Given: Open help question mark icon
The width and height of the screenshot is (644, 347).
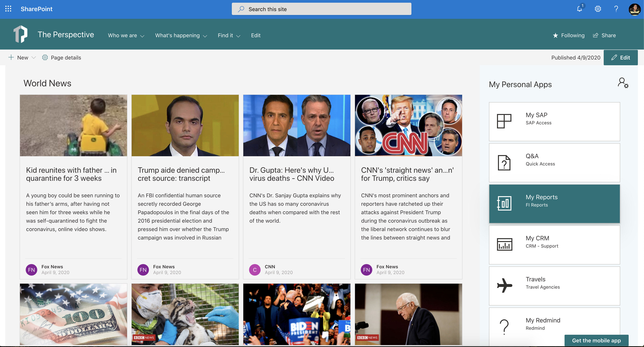Looking at the screenshot, I should [616, 9].
